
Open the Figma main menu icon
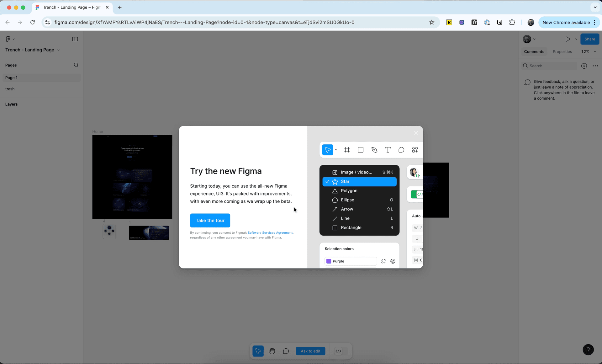click(x=10, y=39)
